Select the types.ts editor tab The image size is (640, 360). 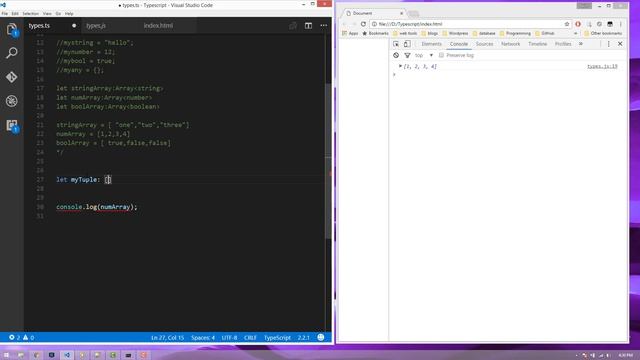click(x=39, y=25)
